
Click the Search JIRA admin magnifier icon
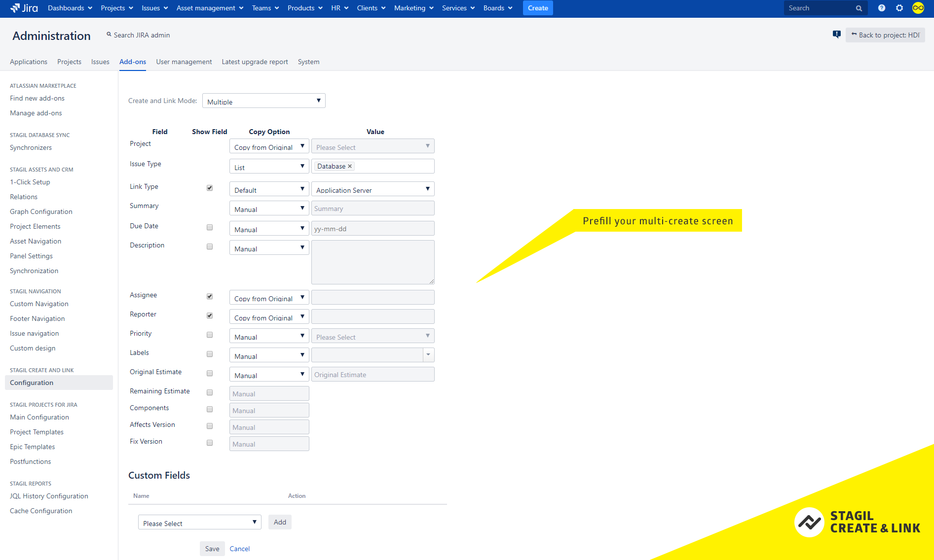[109, 35]
